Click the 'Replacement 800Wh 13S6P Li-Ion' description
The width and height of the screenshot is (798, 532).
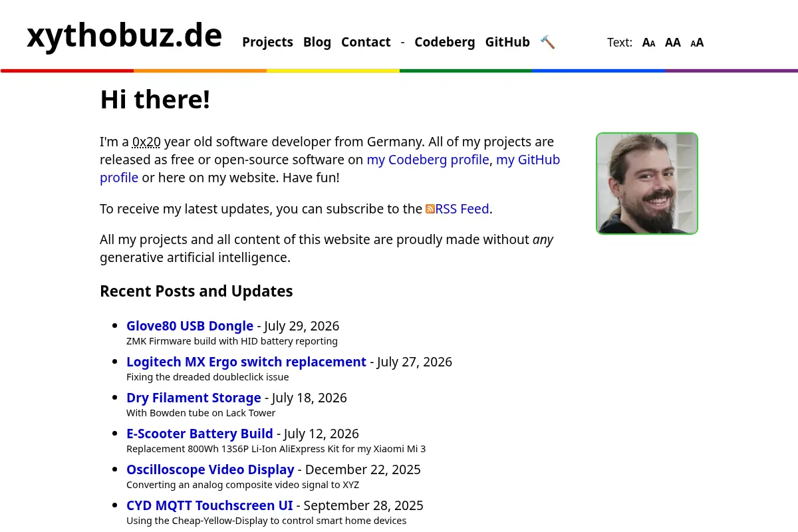(276, 449)
